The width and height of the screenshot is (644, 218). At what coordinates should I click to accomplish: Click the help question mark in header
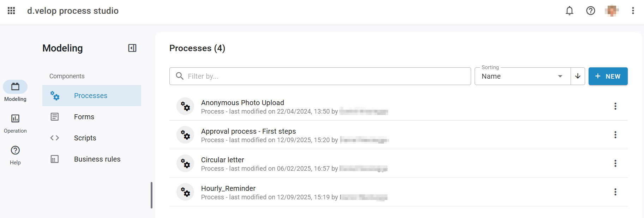pyautogui.click(x=590, y=11)
